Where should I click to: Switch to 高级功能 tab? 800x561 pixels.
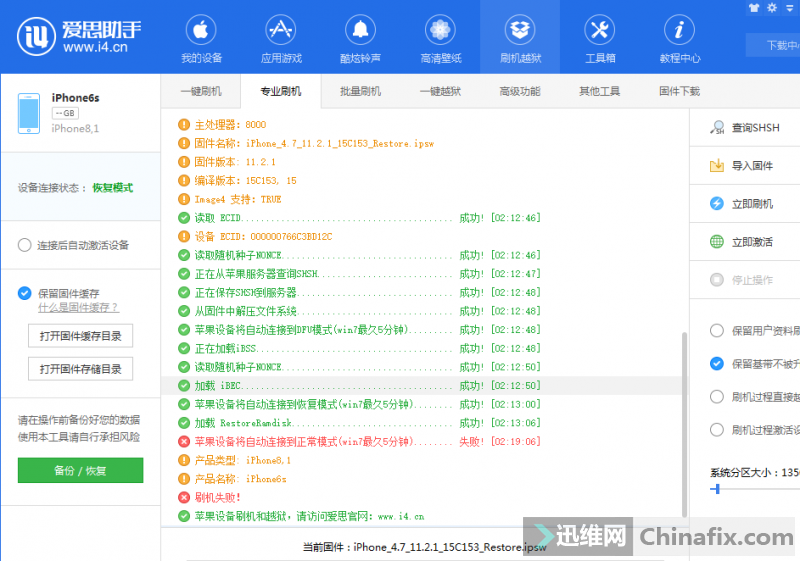pos(519,91)
